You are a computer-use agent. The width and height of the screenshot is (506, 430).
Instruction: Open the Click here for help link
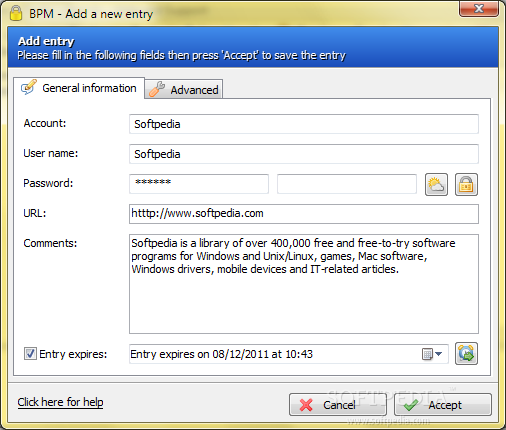(x=60, y=402)
